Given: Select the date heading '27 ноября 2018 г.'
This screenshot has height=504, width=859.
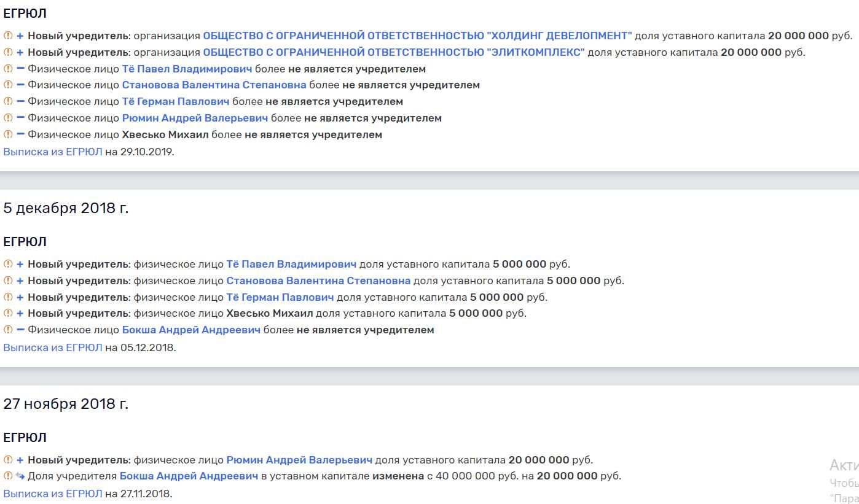Looking at the screenshot, I should [x=66, y=404].
